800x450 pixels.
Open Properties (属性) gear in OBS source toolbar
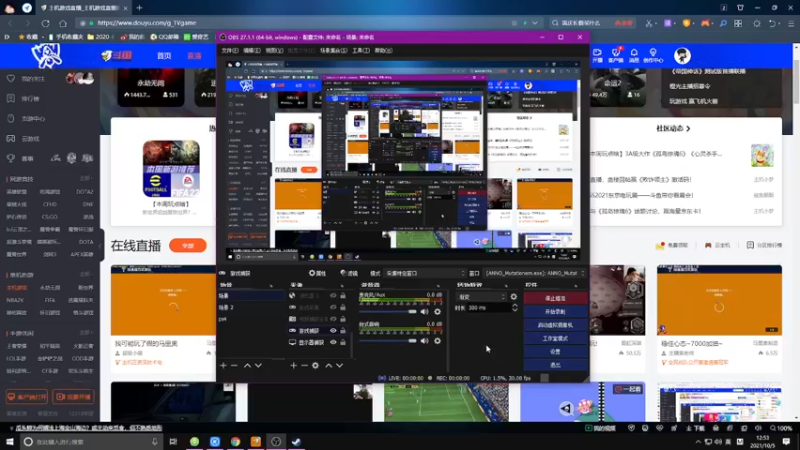(x=317, y=273)
